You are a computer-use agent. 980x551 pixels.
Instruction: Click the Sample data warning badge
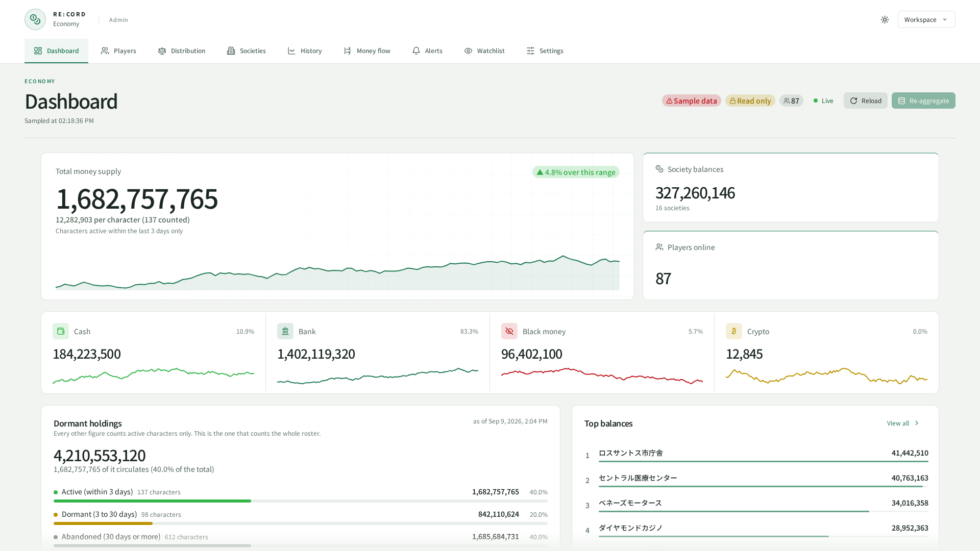[692, 101]
